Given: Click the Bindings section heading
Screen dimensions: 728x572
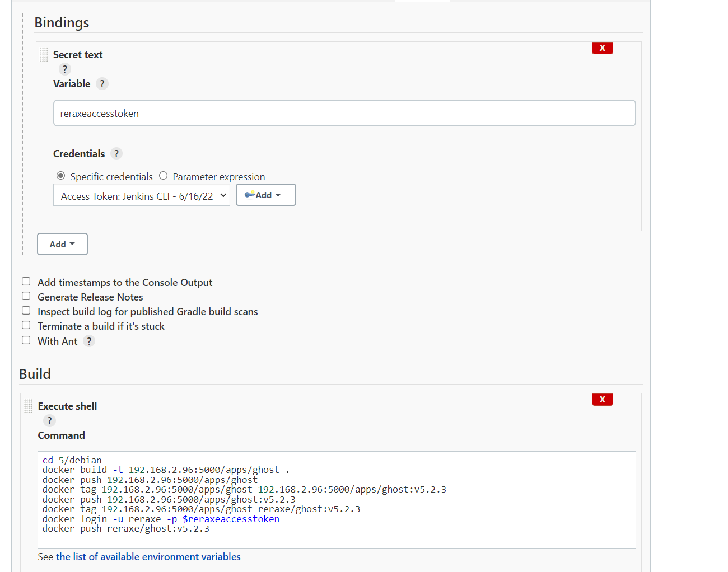Looking at the screenshot, I should click(x=62, y=22).
